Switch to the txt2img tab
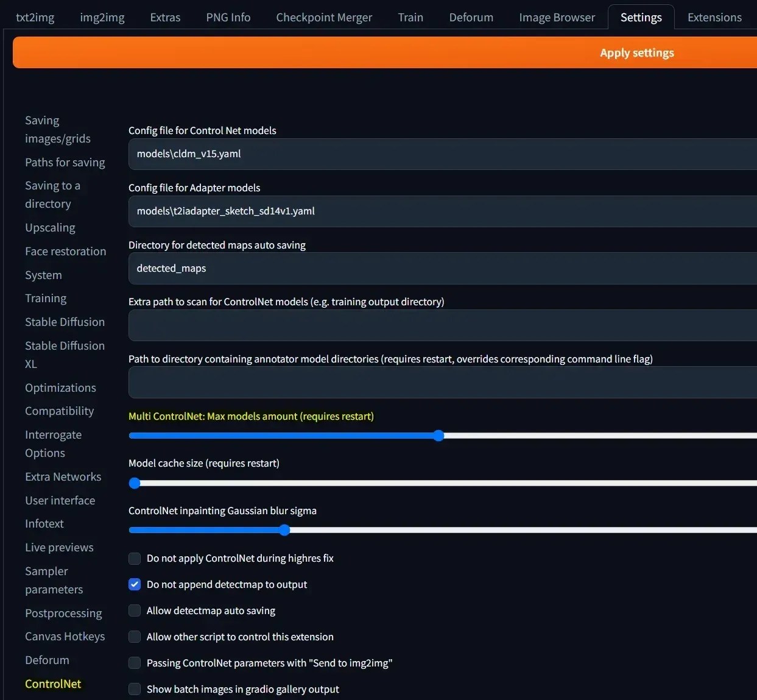 [35, 17]
